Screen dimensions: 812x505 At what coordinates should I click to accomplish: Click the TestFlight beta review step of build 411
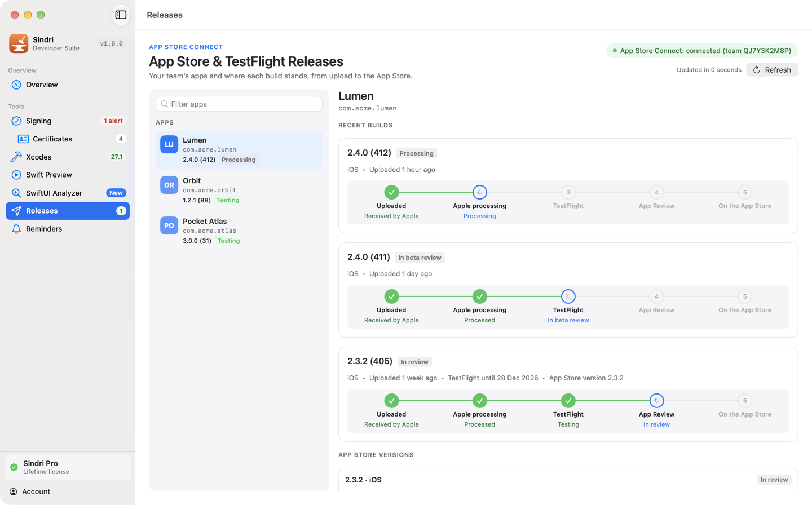(568, 296)
